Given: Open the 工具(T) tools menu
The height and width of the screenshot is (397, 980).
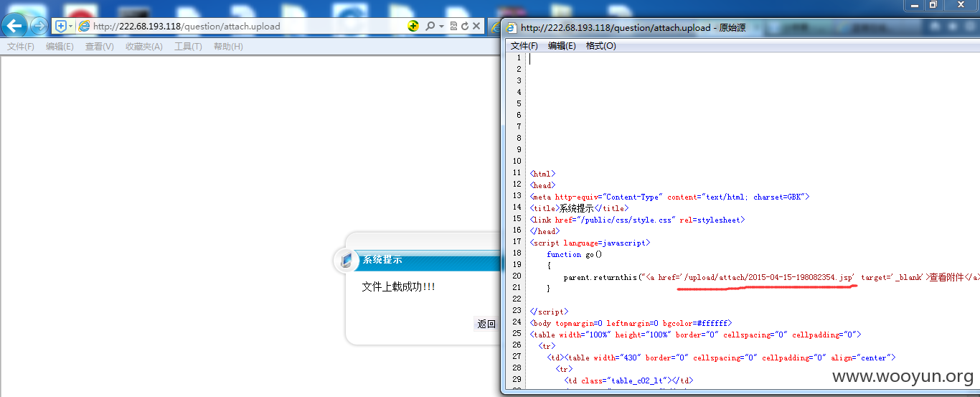Looking at the screenshot, I should (x=188, y=46).
